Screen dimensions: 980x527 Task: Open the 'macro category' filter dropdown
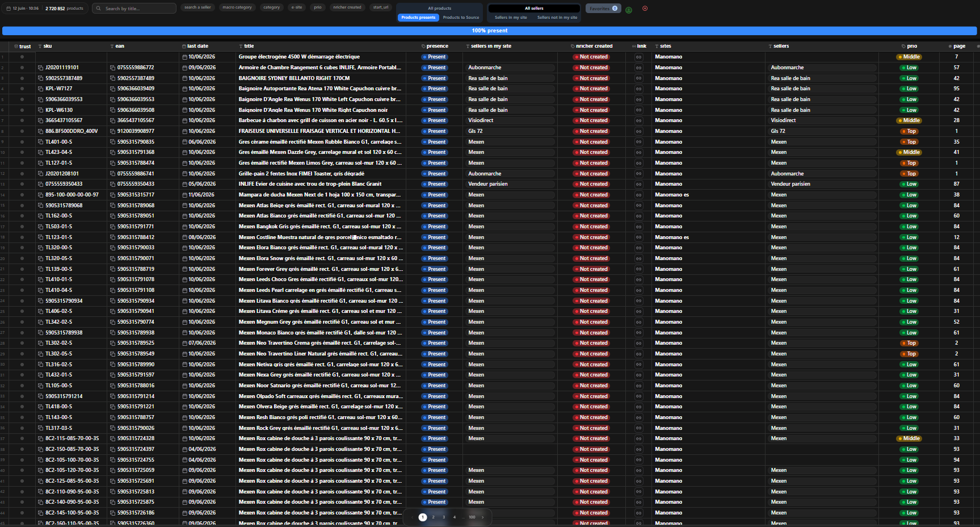coord(237,7)
